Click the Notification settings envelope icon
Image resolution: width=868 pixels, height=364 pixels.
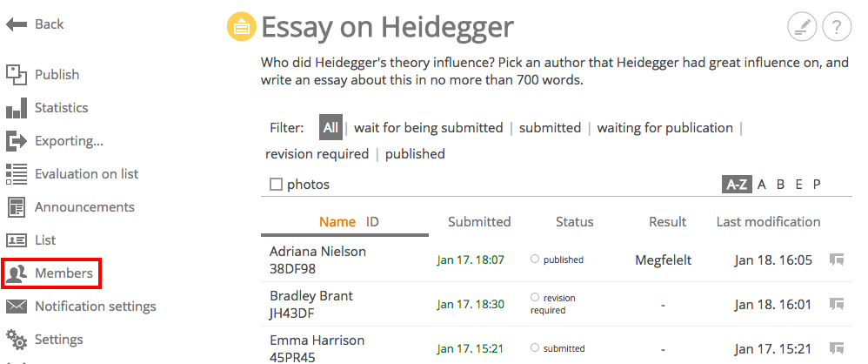[17, 307]
